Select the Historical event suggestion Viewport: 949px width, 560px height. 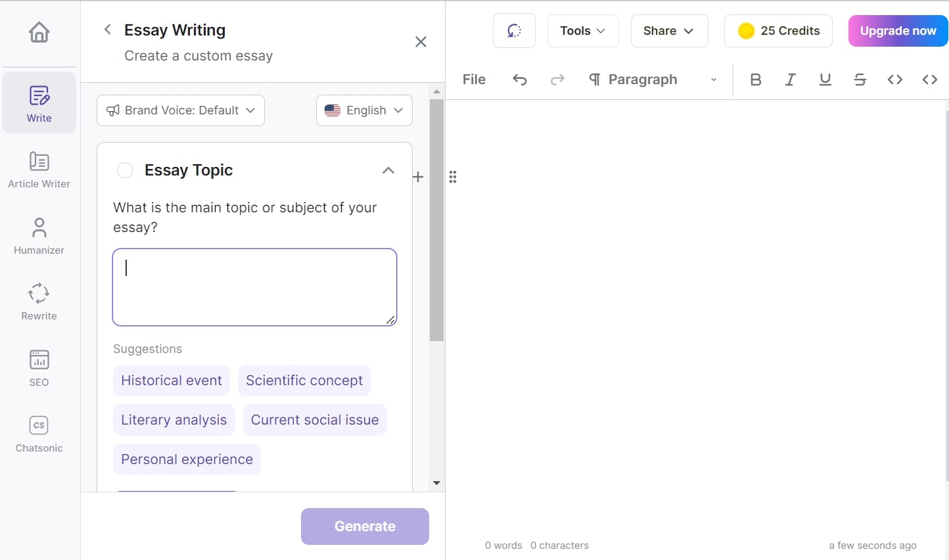tap(172, 381)
